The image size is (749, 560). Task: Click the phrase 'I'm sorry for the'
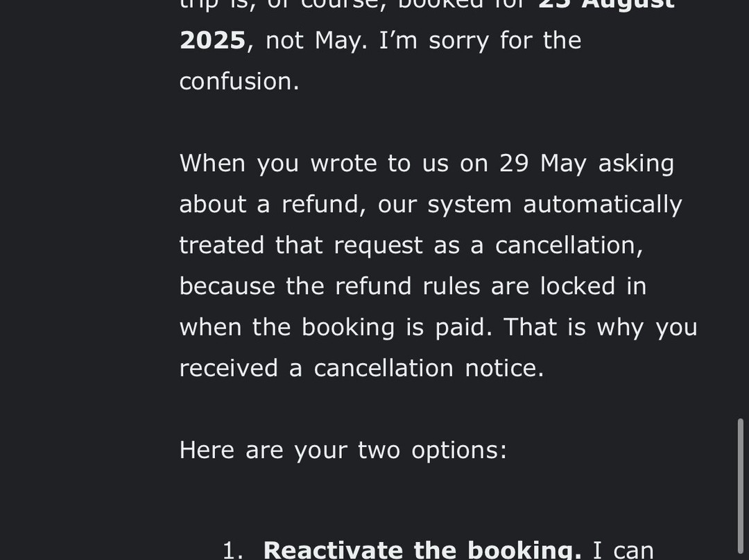click(x=480, y=41)
